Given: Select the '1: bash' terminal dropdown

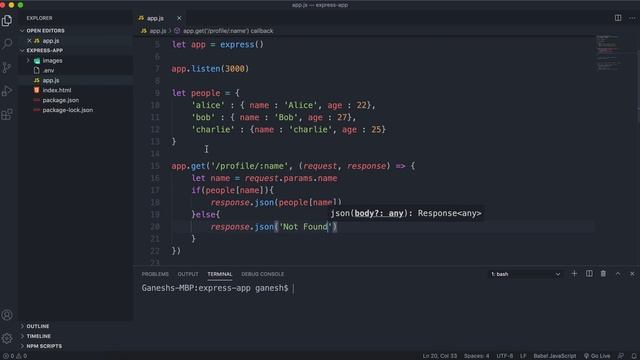Looking at the screenshot, I should coord(526,274).
